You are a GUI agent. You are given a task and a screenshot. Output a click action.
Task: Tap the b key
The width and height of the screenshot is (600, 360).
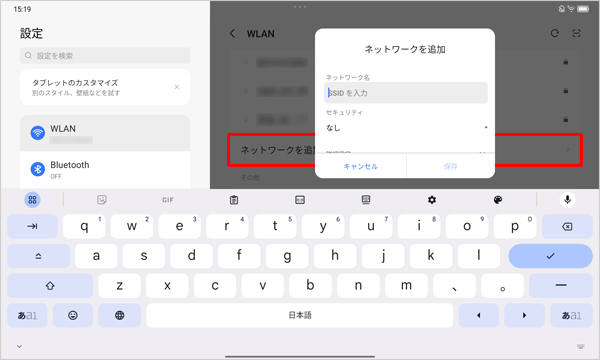(310, 286)
